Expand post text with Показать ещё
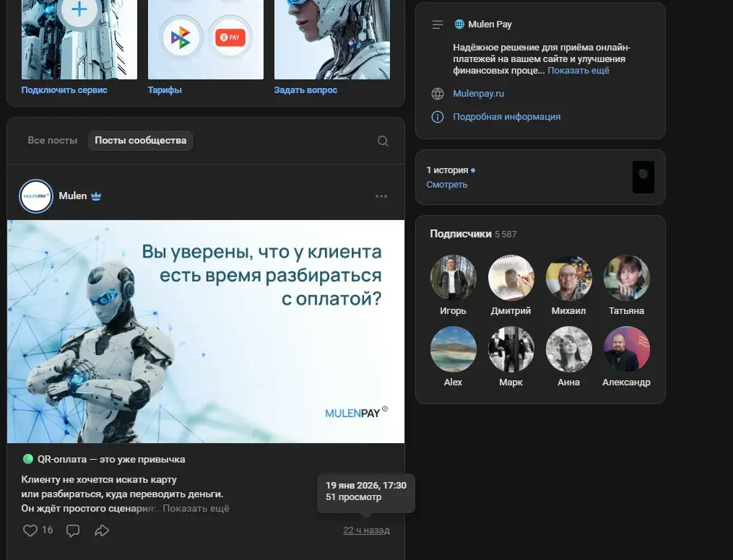This screenshot has width=733, height=560. click(x=196, y=508)
